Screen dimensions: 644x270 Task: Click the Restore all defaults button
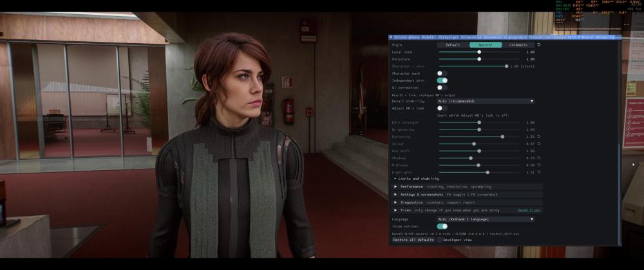coord(413,240)
